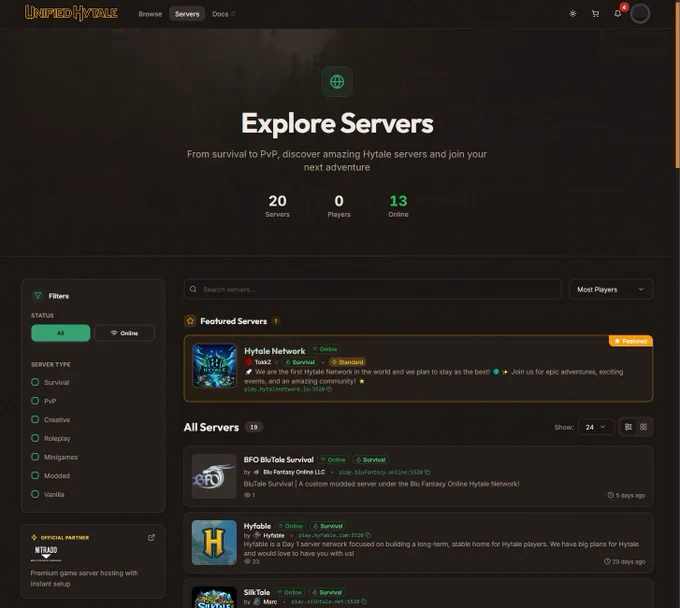This screenshot has width=680, height=608.
Task: Go to the Servers tab
Action: pyautogui.click(x=187, y=14)
